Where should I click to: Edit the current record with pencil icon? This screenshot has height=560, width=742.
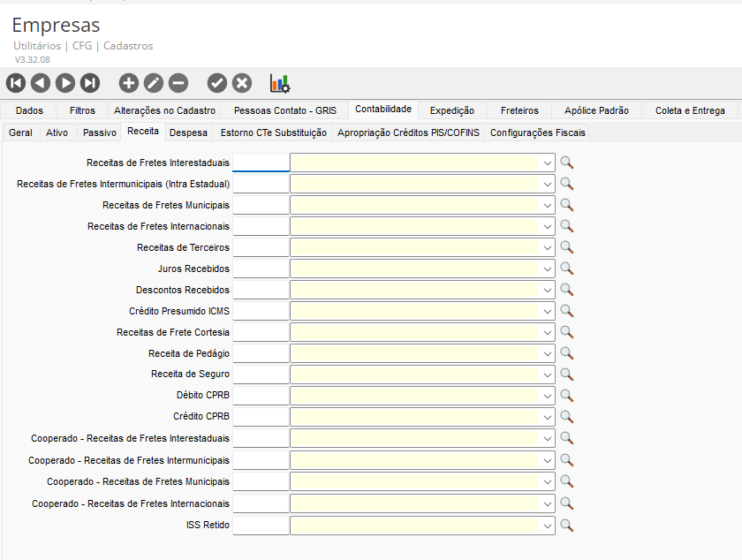coord(154,83)
